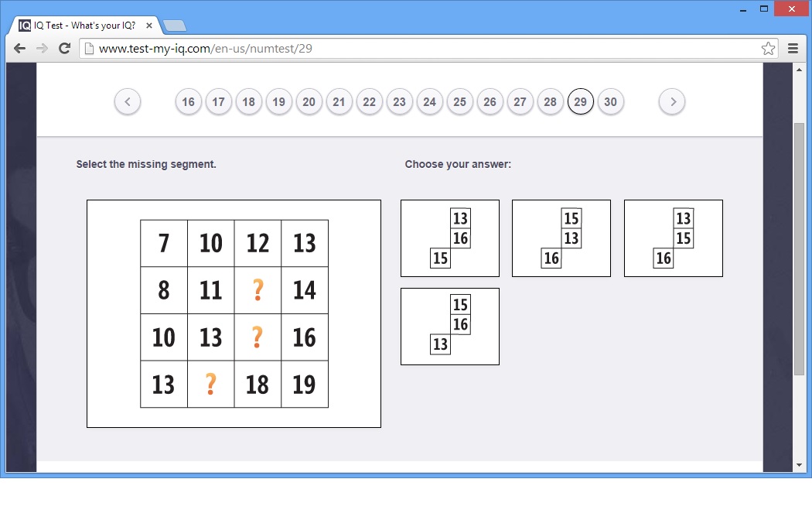Jump to question 27
This screenshot has width=812, height=520.
[520, 101]
